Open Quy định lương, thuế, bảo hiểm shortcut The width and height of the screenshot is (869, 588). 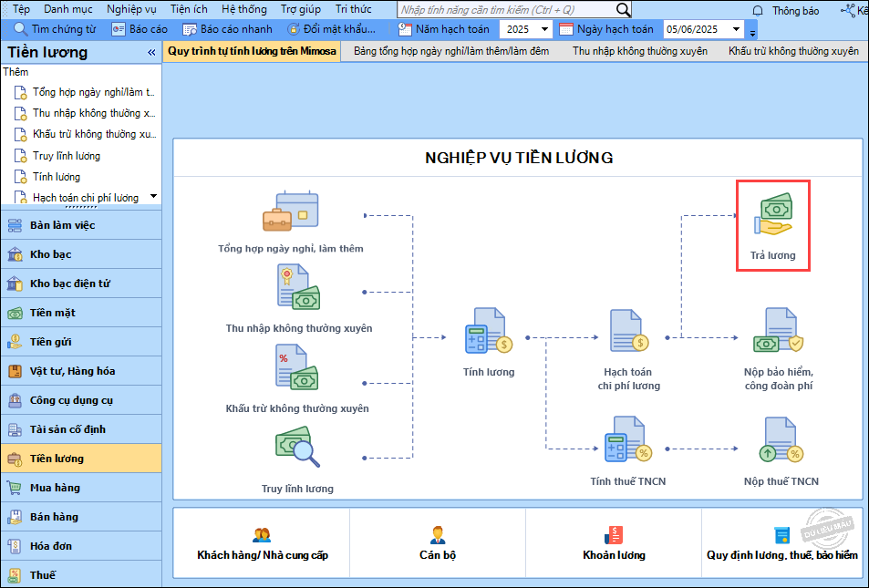click(782, 543)
